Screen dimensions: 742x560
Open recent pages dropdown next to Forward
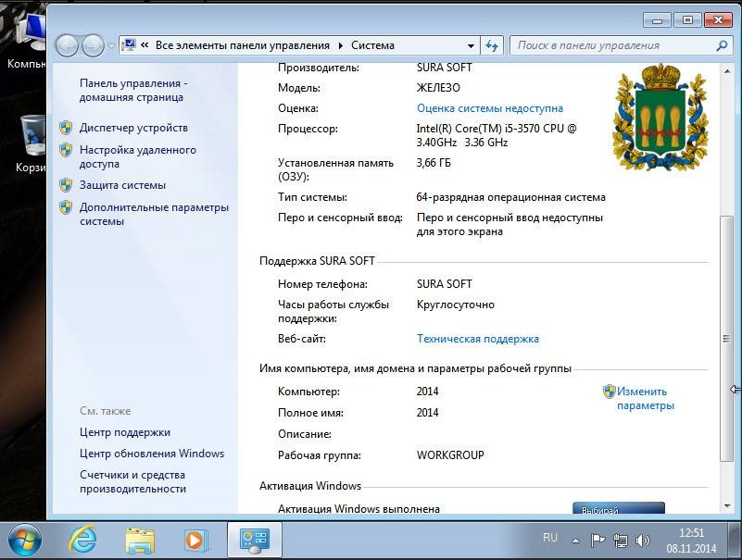tap(111, 46)
